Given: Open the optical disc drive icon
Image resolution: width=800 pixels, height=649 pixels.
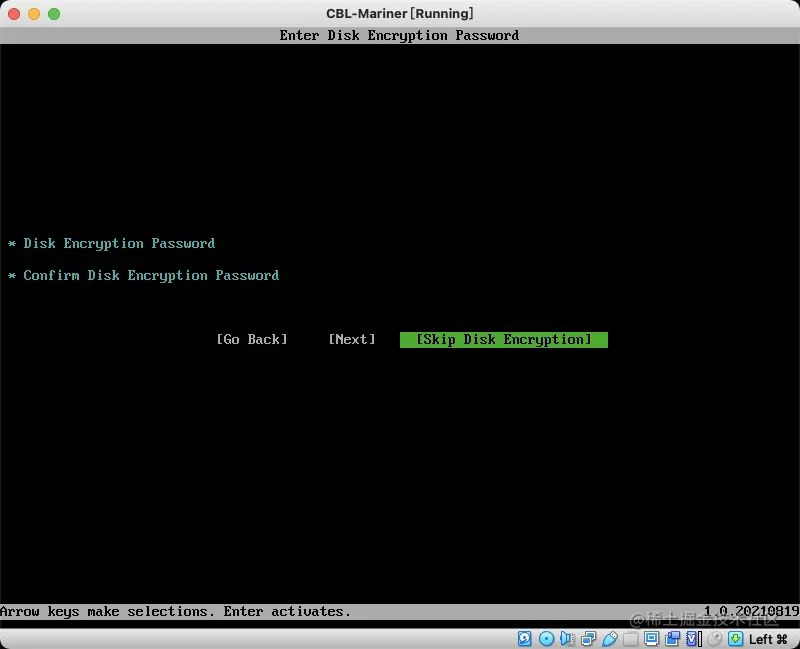Looking at the screenshot, I should click(x=546, y=639).
